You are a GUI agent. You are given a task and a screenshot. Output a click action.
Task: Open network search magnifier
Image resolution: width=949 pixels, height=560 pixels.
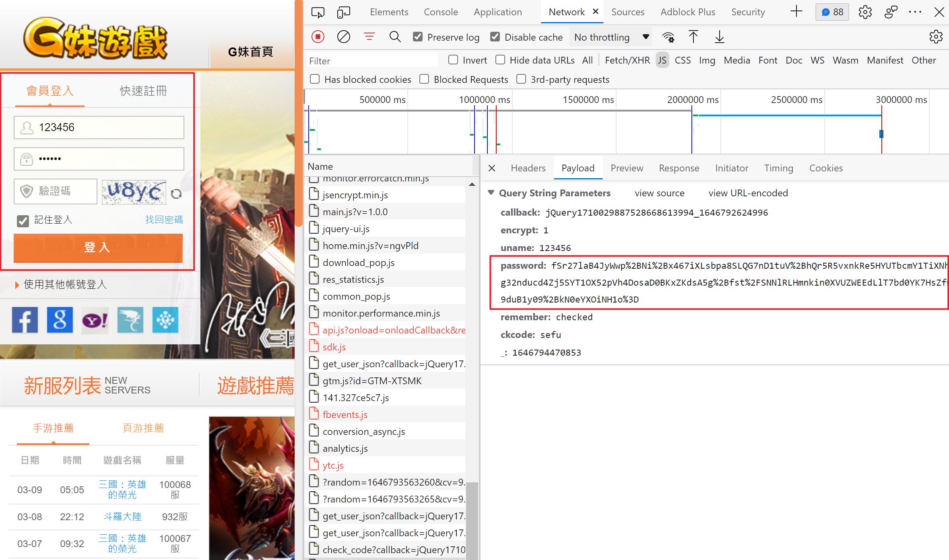[395, 37]
